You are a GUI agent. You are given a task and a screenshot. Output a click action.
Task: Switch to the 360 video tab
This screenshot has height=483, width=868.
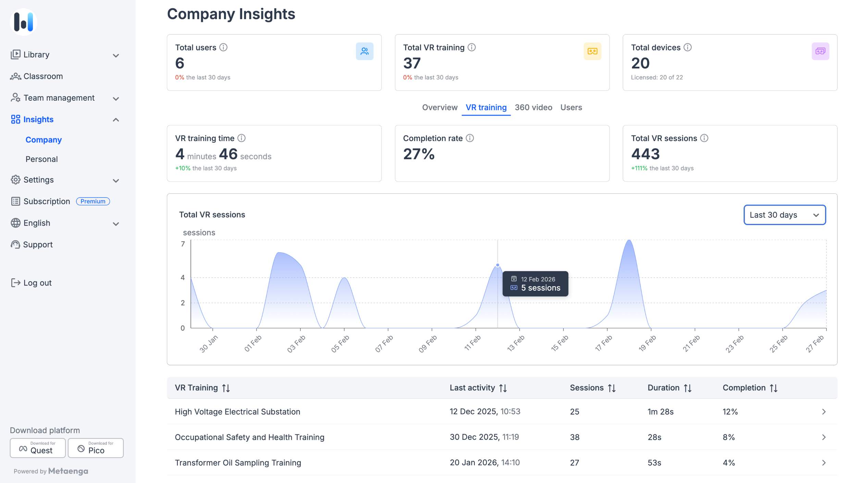pyautogui.click(x=533, y=107)
